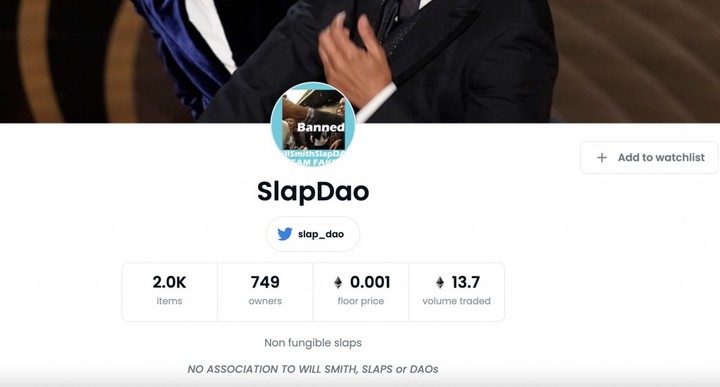Image resolution: width=720 pixels, height=387 pixels.
Task: Open the slap_dao Twitter link
Action: (313, 234)
